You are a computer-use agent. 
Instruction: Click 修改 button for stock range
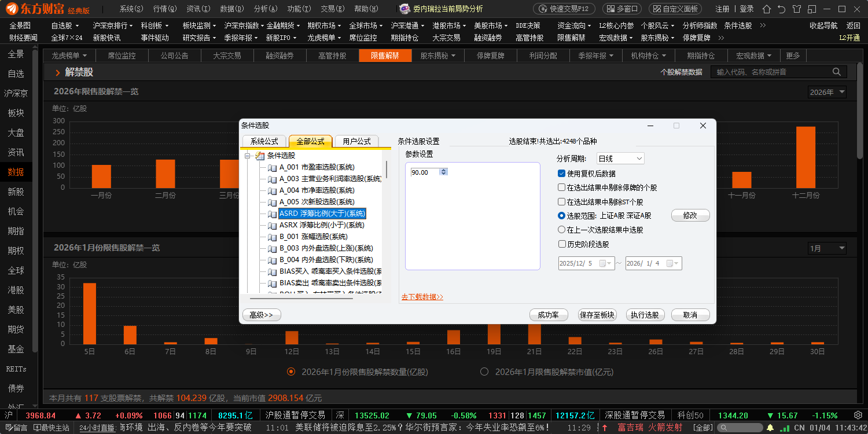point(690,215)
